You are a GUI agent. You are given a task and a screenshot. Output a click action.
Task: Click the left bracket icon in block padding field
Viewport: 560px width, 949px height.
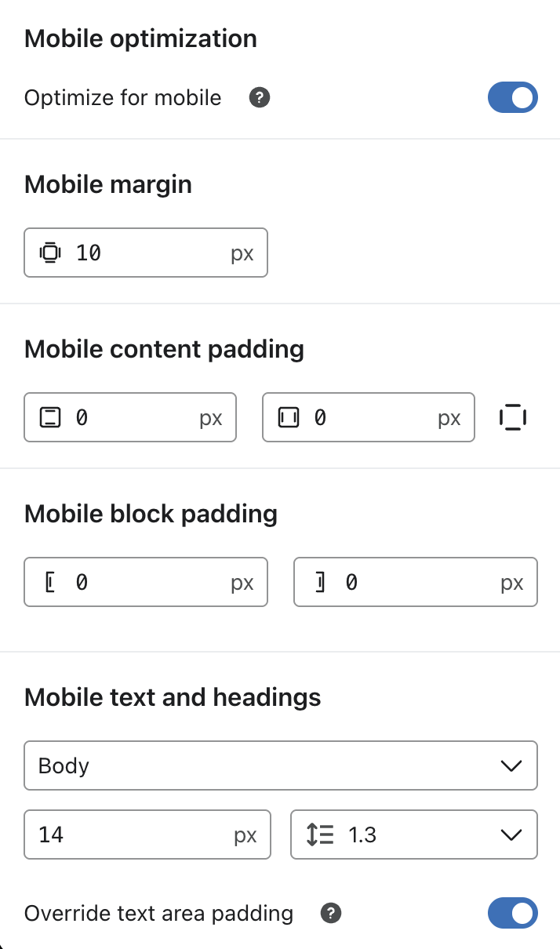click(49, 582)
